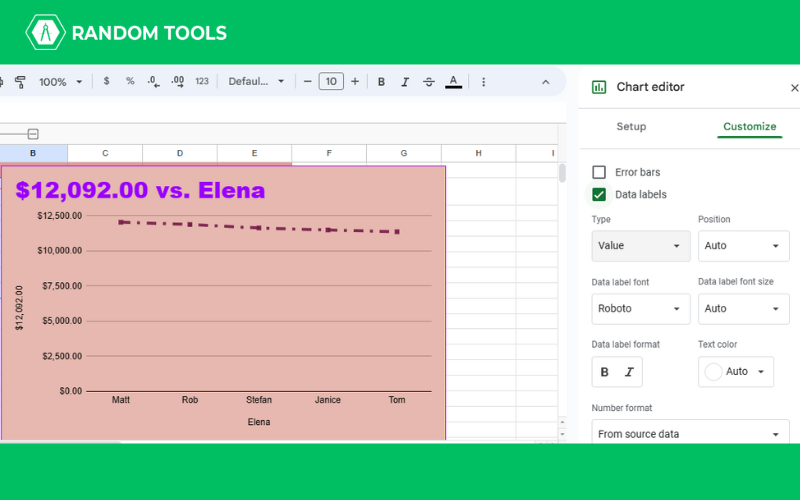Click the Stefan data point marker on line
This screenshot has width=800, height=500.
[x=259, y=228]
